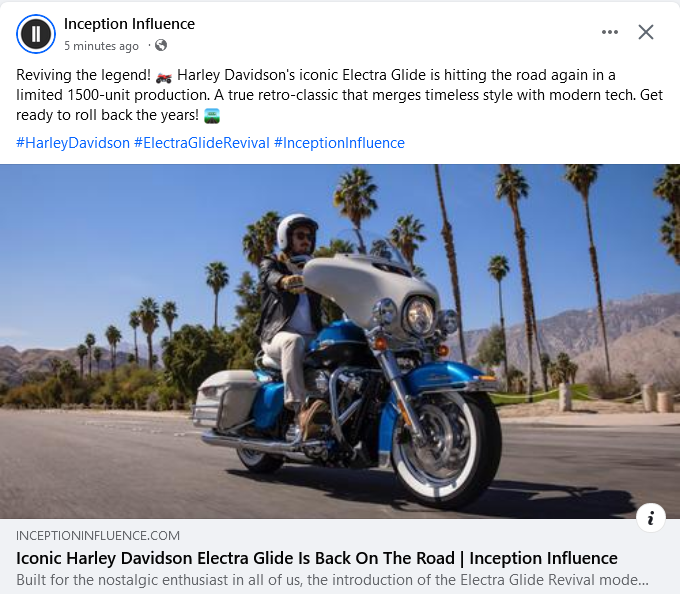This screenshot has height=594, width=680.
Task: Click the motorcycle emoji in post text
Action: pyautogui.click(x=163, y=77)
